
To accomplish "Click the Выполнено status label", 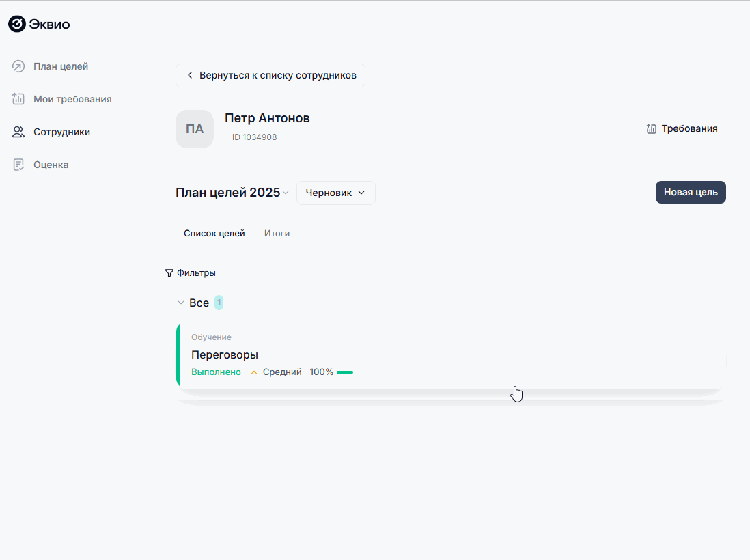I will coord(216,372).
